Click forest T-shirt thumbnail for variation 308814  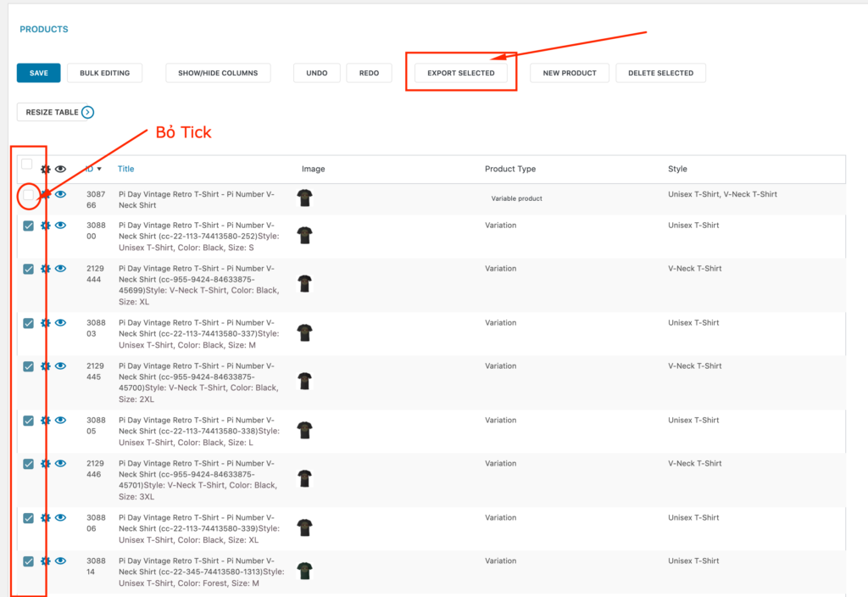304,571
